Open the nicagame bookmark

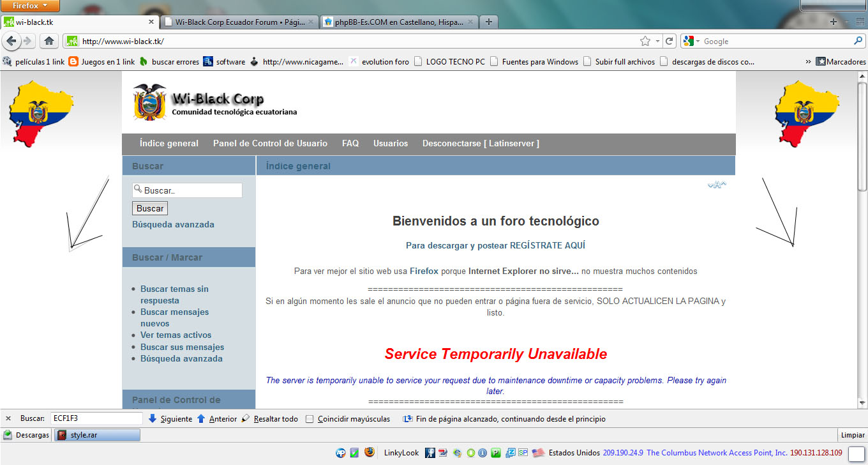pos(297,62)
